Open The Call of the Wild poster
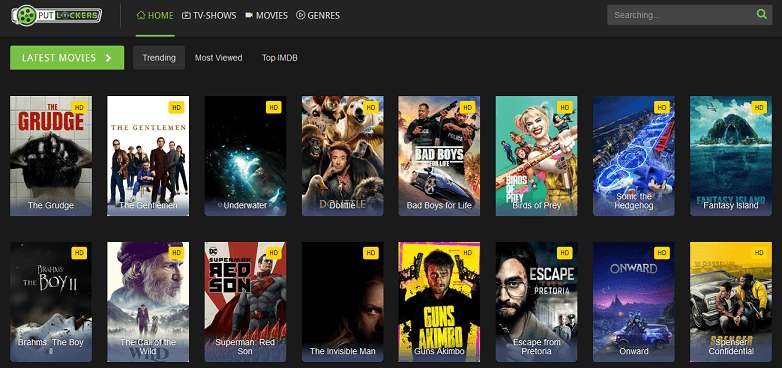The width and height of the screenshot is (782, 368). (x=148, y=302)
